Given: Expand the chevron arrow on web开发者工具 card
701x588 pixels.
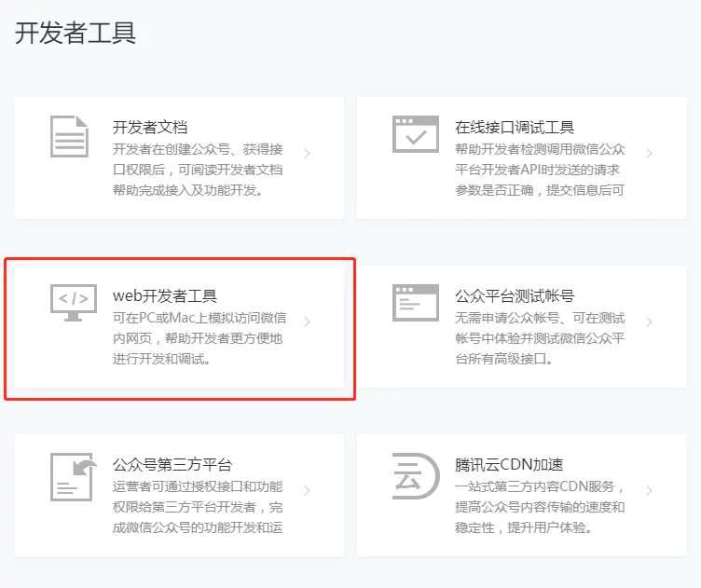Looking at the screenshot, I should pyautogui.click(x=307, y=322).
